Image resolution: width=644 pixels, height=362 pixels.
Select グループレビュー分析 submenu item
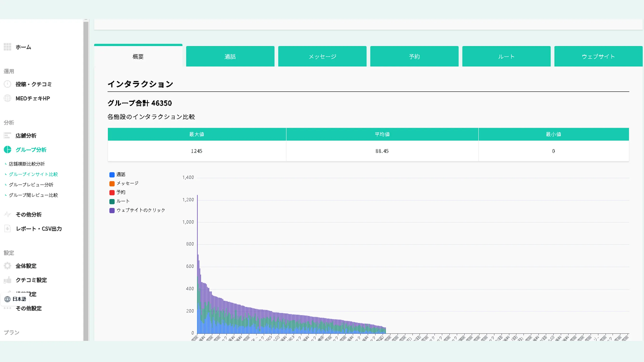[x=31, y=185]
